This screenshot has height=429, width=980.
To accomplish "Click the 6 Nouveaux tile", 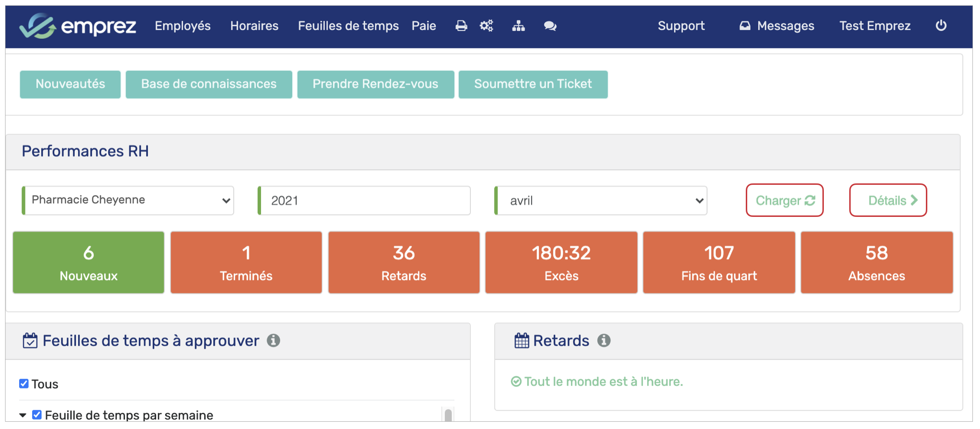I will coord(89,262).
